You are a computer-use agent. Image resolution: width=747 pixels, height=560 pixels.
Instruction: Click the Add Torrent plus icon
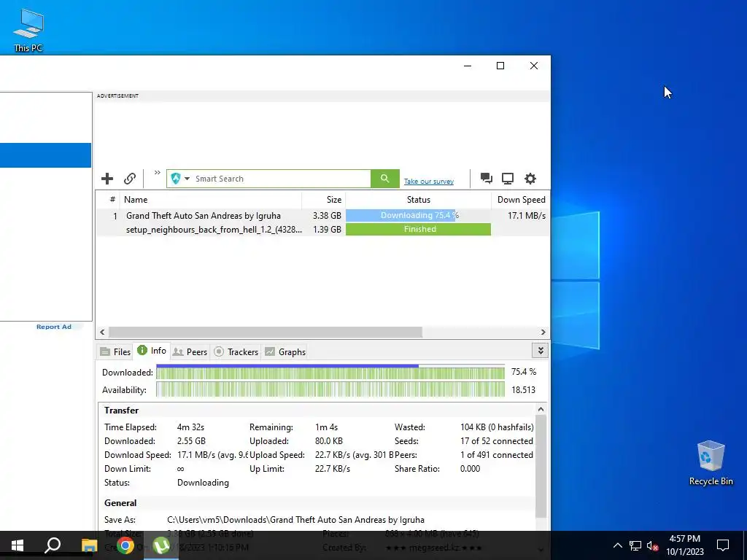tap(107, 179)
